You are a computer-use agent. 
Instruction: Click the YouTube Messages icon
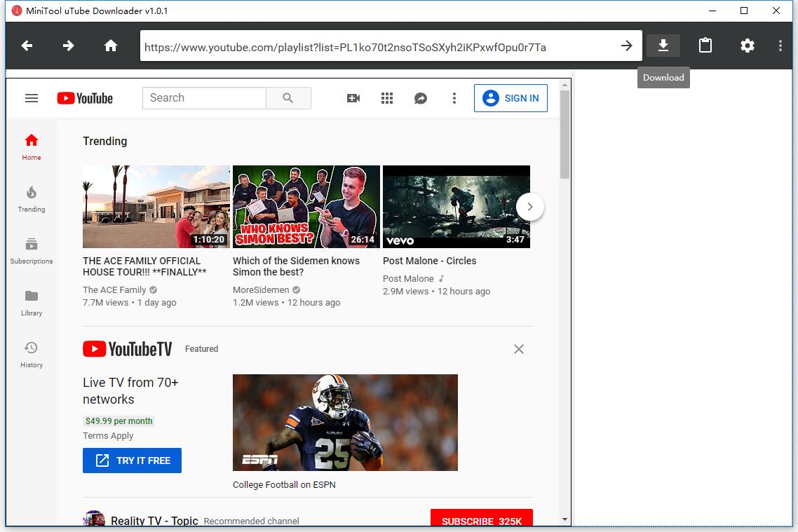coord(420,98)
